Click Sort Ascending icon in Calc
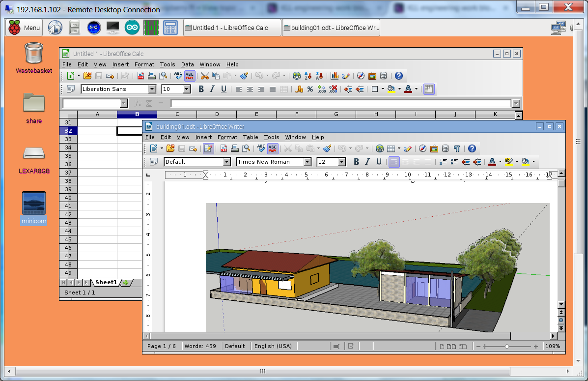This screenshot has height=381, width=588. pyautogui.click(x=308, y=76)
